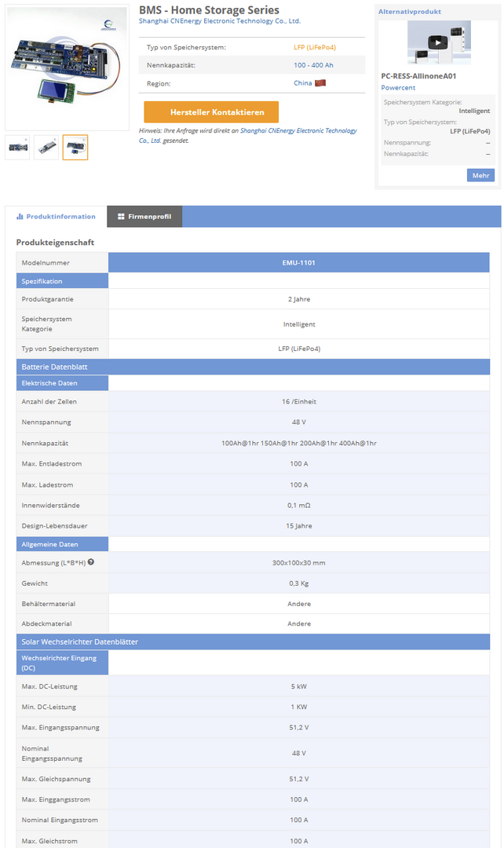Follow the Shanghai CNEnergy link in the Hinweis note

point(247,135)
